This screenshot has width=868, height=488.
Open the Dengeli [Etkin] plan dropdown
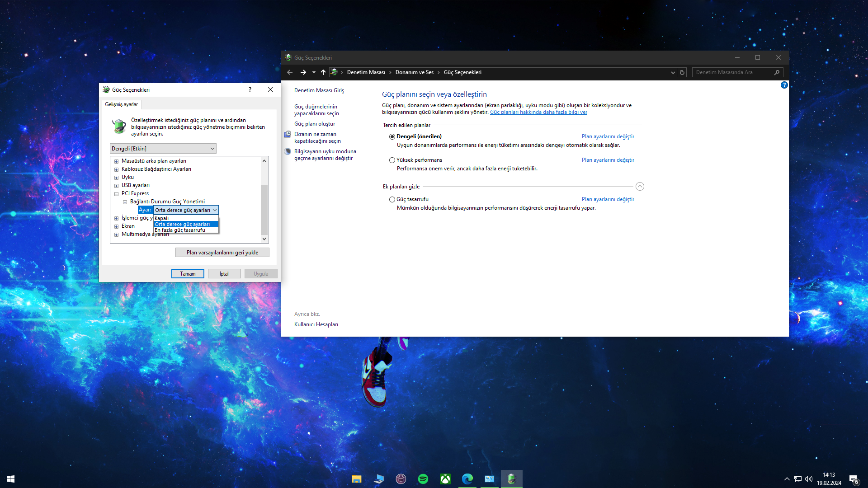163,149
